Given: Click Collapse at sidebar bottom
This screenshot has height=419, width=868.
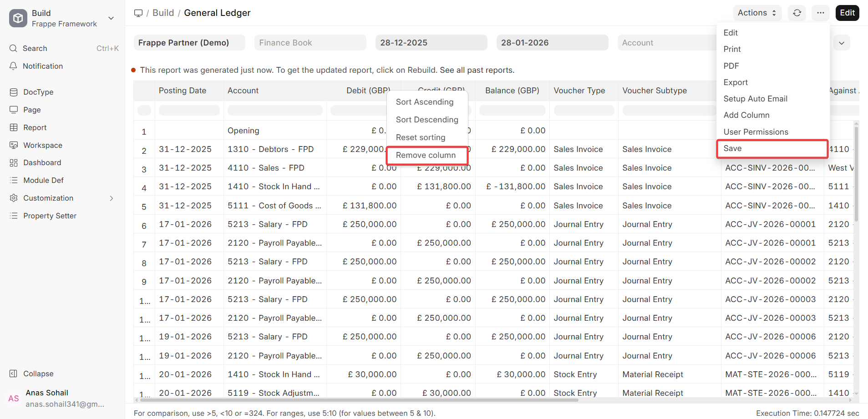Looking at the screenshot, I should coord(38,374).
